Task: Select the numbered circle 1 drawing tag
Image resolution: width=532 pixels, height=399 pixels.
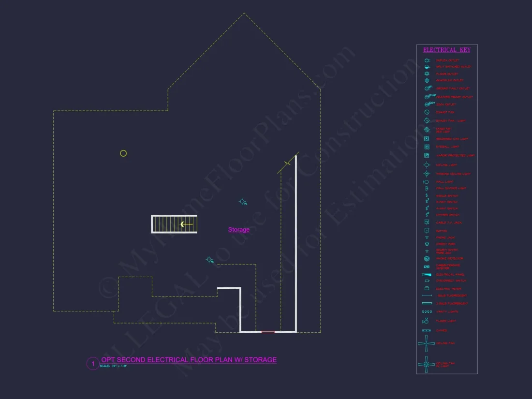Action: [92, 364]
